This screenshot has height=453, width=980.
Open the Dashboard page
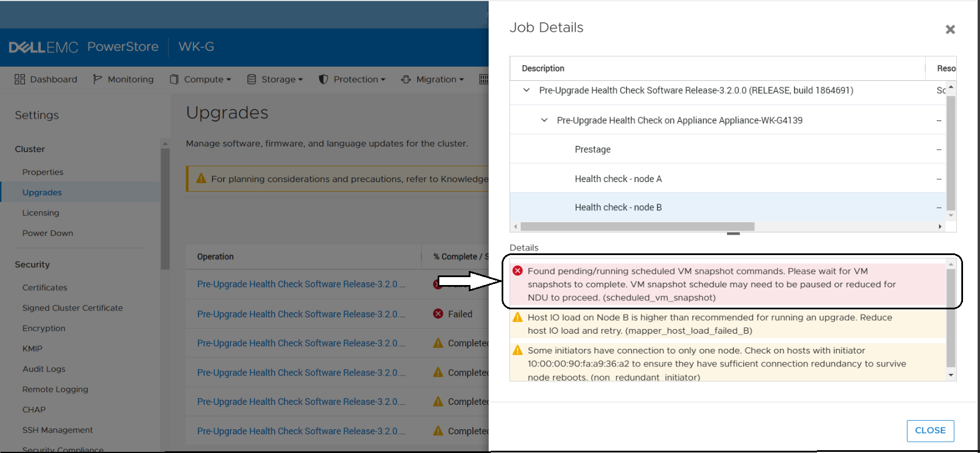(46, 79)
